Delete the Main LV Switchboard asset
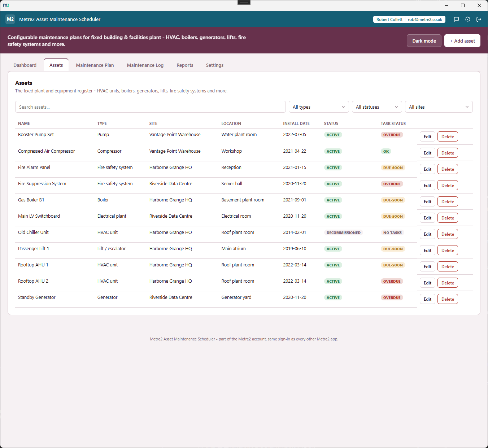Screen dimensions: 488x448 (x=448, y=218)
